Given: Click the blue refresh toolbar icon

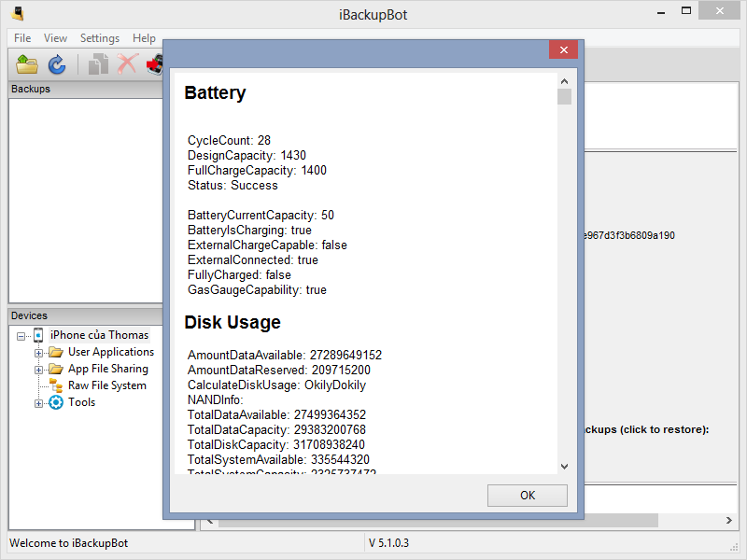Looking at the screenshot, I should click(x=57, y=64).
